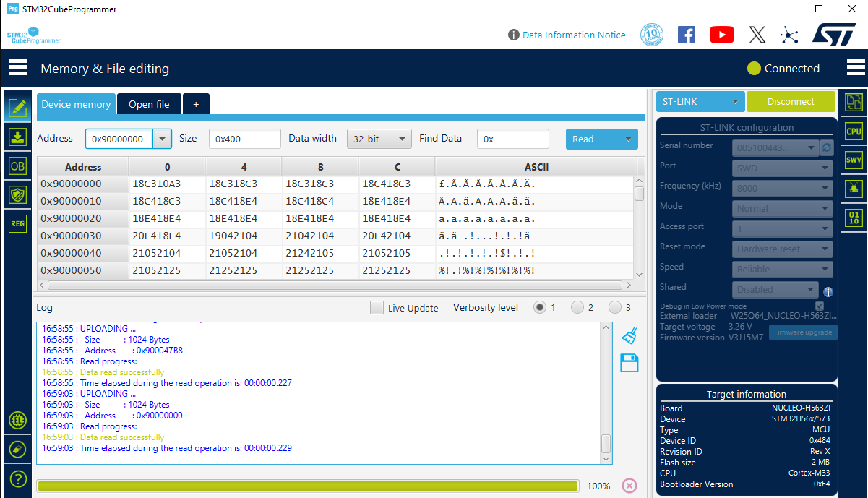Click the Size input field 0x400
The height and width of the screenshot is (498, 868).
click(x=245, y=139)
